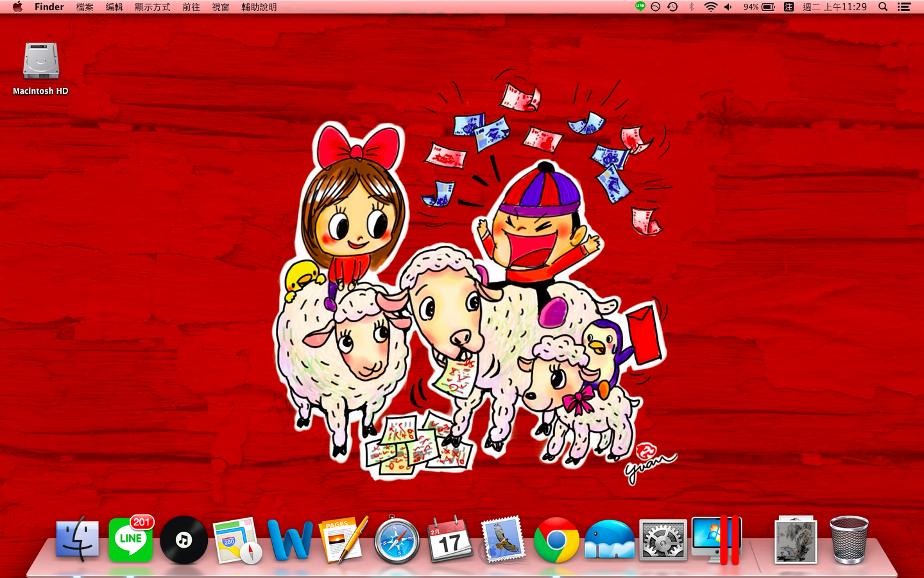Launch Parallels Desktop from the Dock
This screenshot has height=578, width=924.
tap(717, 539)
